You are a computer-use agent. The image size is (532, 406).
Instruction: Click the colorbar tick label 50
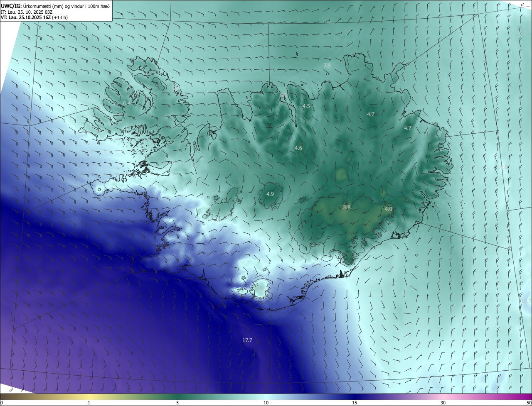529,403
